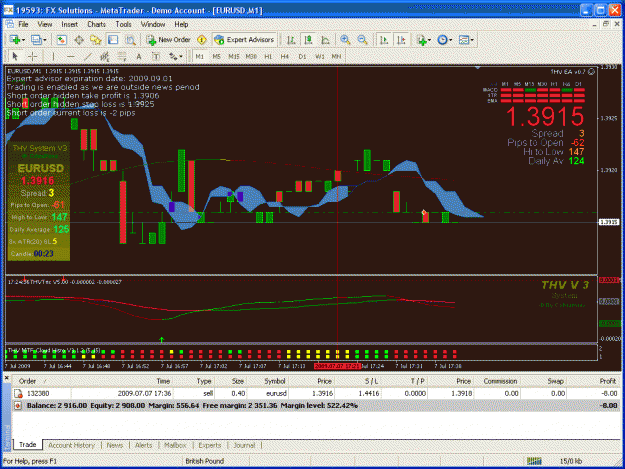The image size is (625, 469).
Task: Switch timeframe to M15
Action: click(x=234, y=57)
